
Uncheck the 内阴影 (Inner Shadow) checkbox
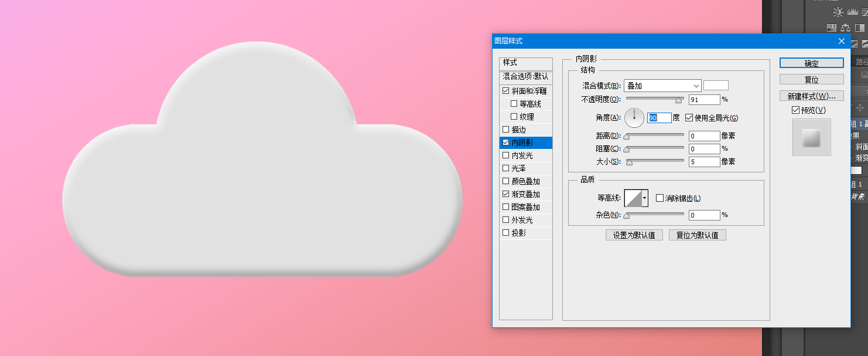[x=506, y=143]
